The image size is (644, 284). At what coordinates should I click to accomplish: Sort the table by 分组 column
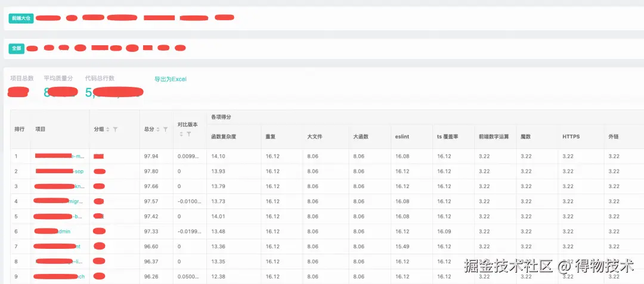(x=108, y=130)
